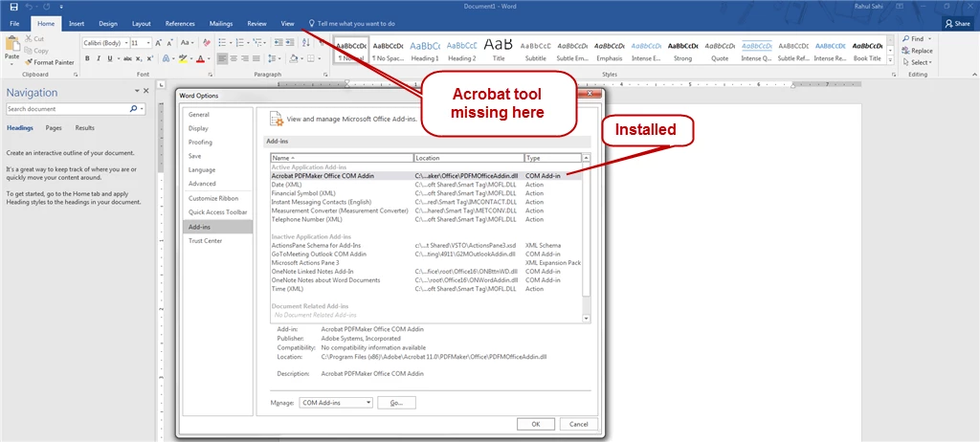Expand the Styles gallery More arrow
980x442 pixels.
pos(890,60)
